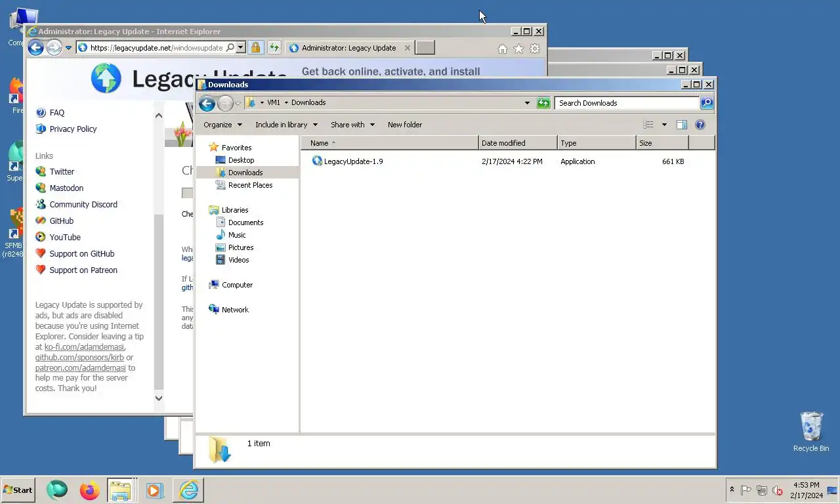Viewport: 840px width, 504px height.
Task: Open Community Discord link
Action: 83,205
